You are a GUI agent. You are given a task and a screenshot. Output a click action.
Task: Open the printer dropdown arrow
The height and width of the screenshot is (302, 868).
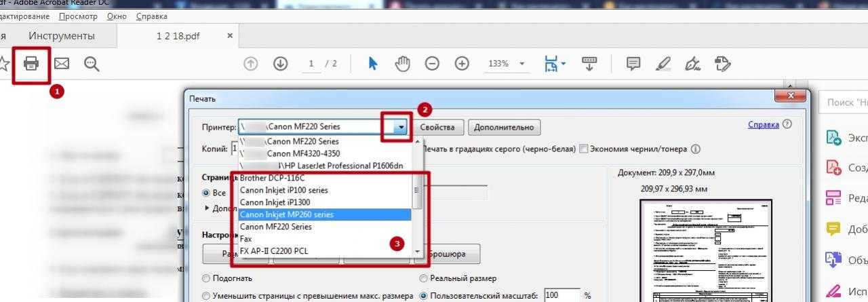(x=401, y=127)
